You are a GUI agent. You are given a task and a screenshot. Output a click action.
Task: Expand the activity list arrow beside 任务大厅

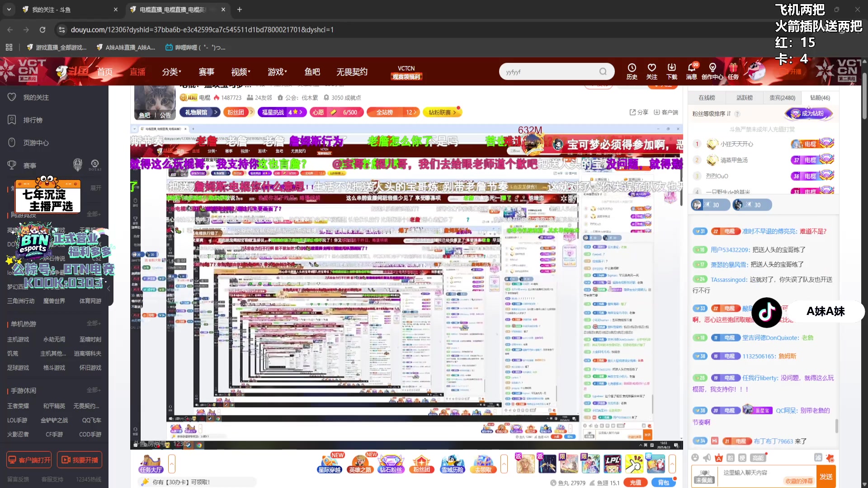click(x=172, y=464)
